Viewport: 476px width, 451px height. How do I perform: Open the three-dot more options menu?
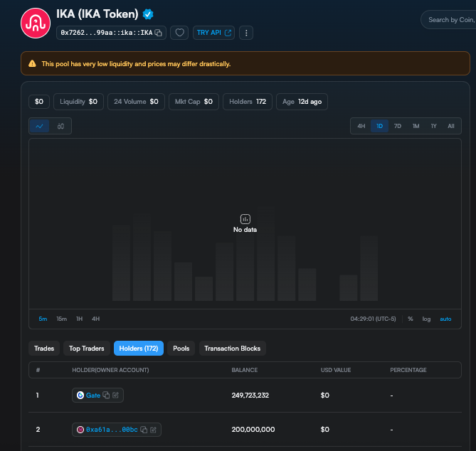click(x=246, y=33)
